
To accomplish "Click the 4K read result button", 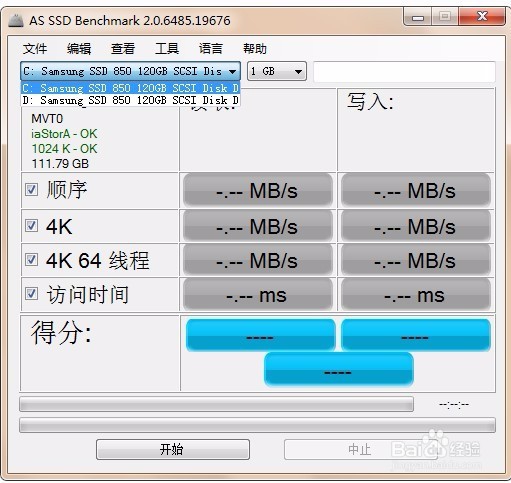I will tap(258, 226).
